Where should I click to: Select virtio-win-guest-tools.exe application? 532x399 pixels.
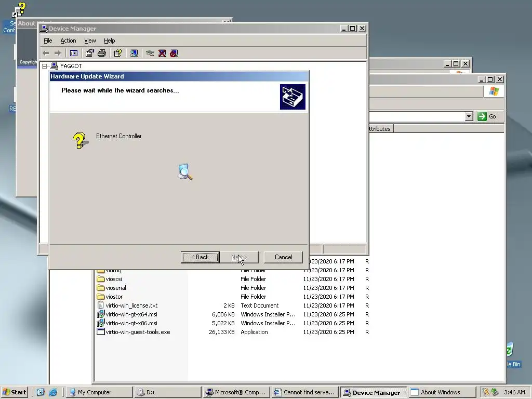click(x=138, y=332)
